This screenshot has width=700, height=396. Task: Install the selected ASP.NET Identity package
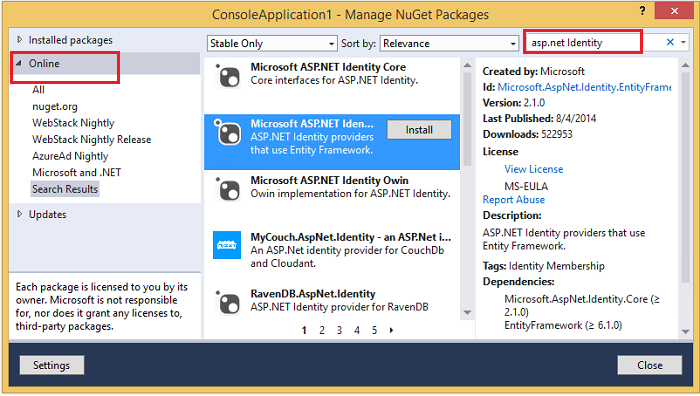(x=419, y=130)
